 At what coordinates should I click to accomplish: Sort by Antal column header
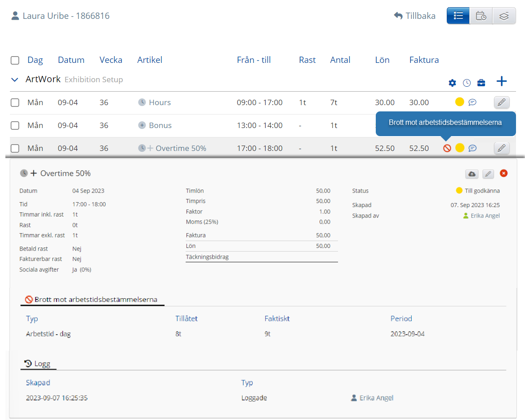point(340,60)
